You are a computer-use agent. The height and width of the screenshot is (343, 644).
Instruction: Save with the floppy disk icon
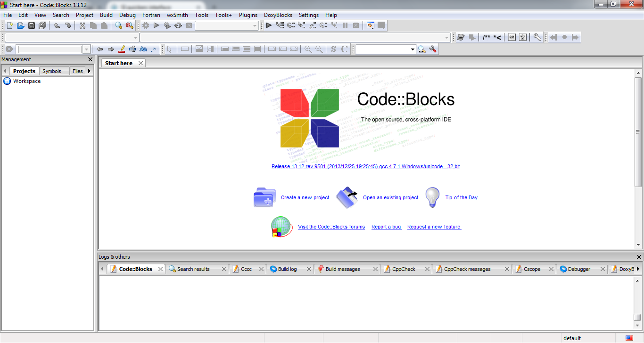point(32,25)
